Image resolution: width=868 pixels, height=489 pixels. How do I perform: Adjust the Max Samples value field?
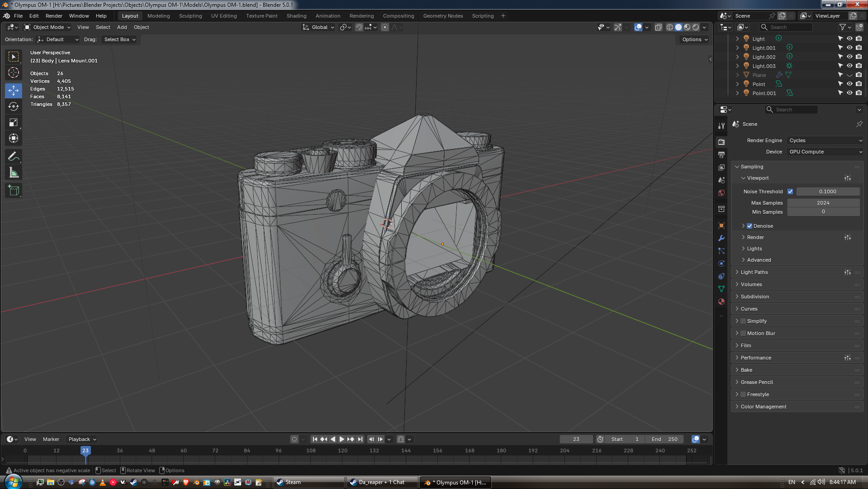(x=823, y=203)
